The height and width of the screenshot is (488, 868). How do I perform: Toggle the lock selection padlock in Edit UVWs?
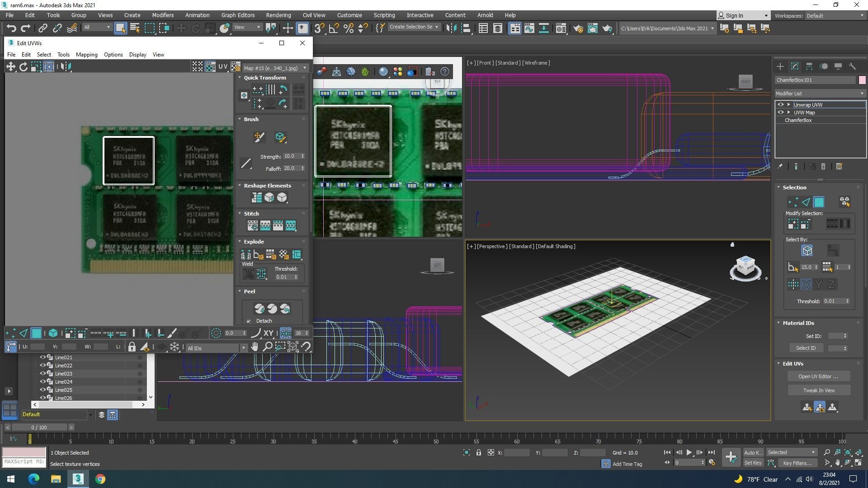(132, 347)
